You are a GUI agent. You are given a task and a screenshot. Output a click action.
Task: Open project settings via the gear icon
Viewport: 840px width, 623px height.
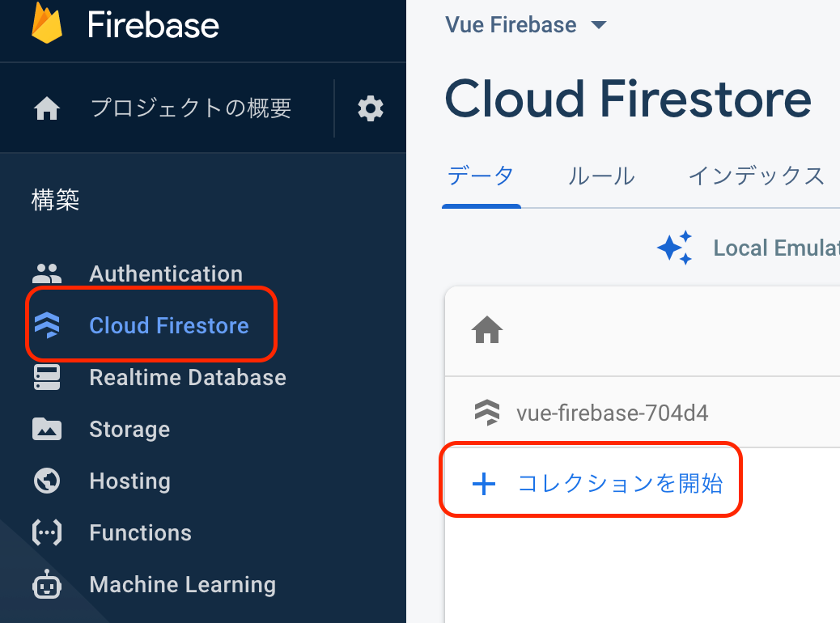pos(370,108)
